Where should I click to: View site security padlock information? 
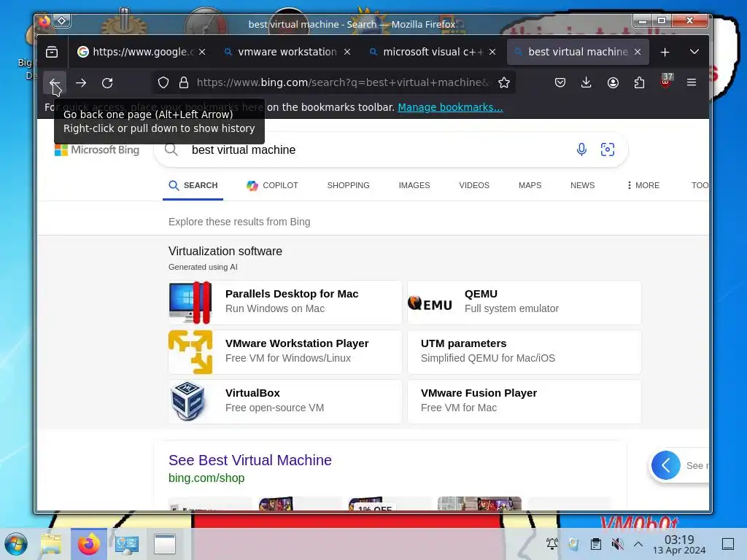[x=184, y=83]
